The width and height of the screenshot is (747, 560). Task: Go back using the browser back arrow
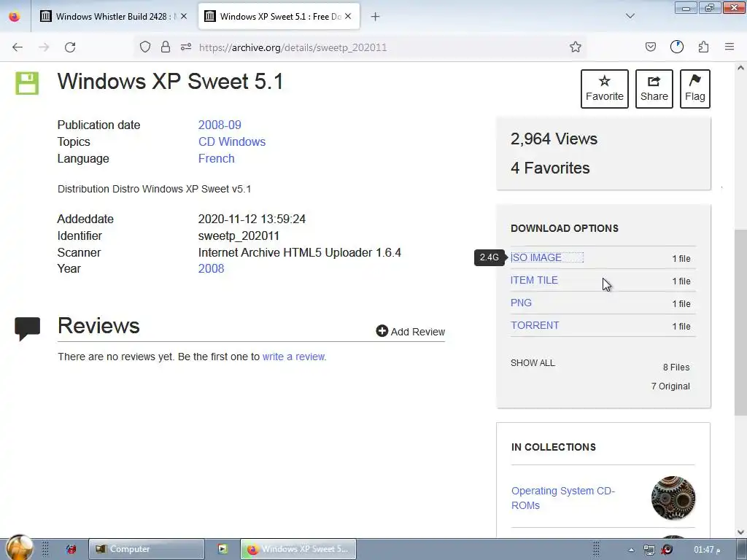click(18, 47)
